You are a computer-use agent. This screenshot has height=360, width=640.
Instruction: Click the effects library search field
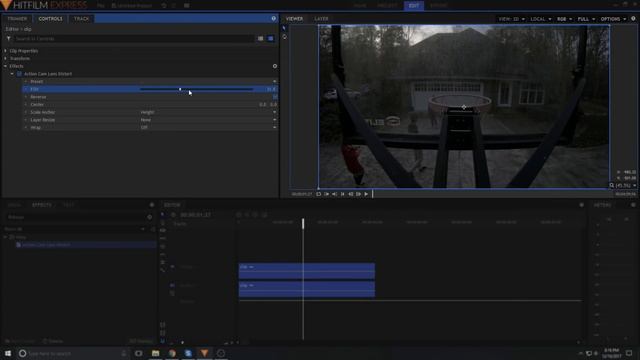pyautogui.click(x=76, y=218)
